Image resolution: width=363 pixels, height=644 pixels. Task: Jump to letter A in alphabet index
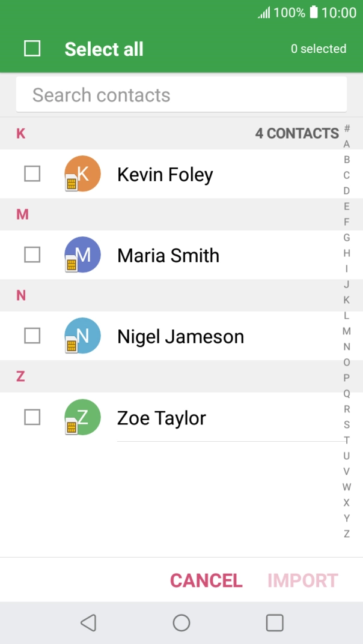pyautogui.click(x=347, y=144)
